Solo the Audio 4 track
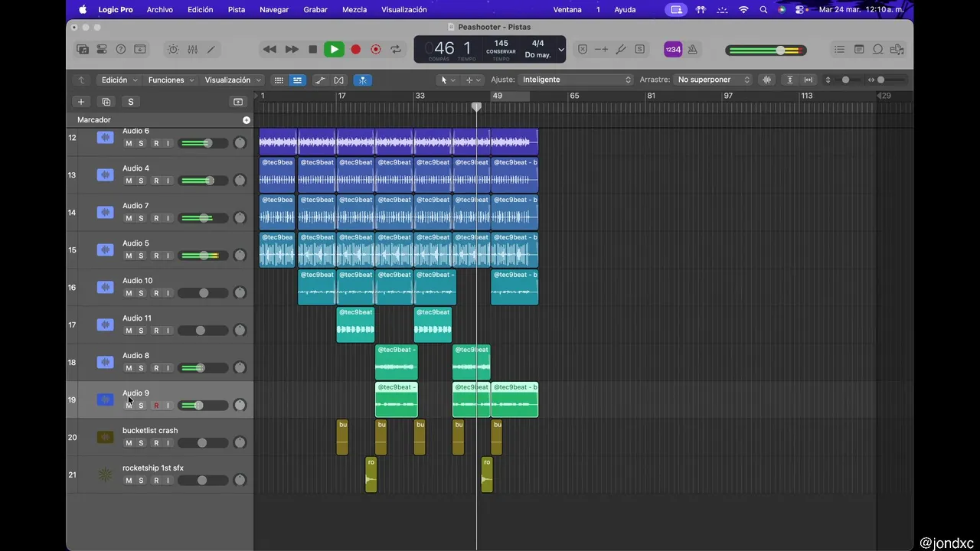This screenshot has height=551, width=980. click(141, 181)
